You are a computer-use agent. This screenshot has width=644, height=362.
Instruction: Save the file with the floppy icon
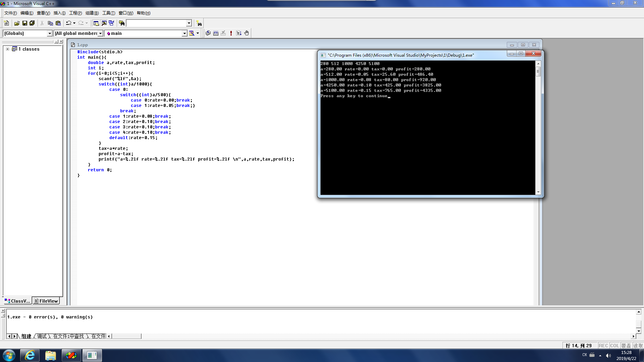(x=24, y=23)
